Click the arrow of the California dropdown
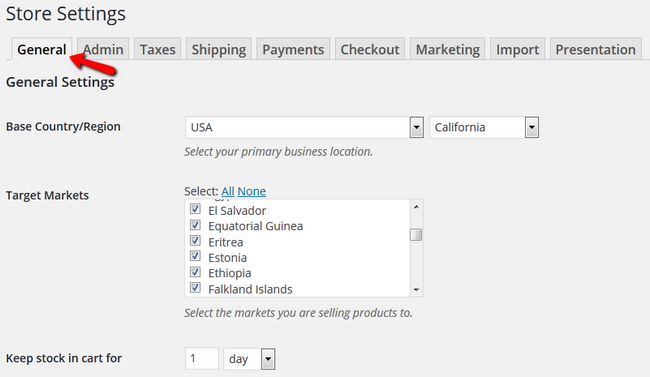The image size is (650, 377). 531,127
